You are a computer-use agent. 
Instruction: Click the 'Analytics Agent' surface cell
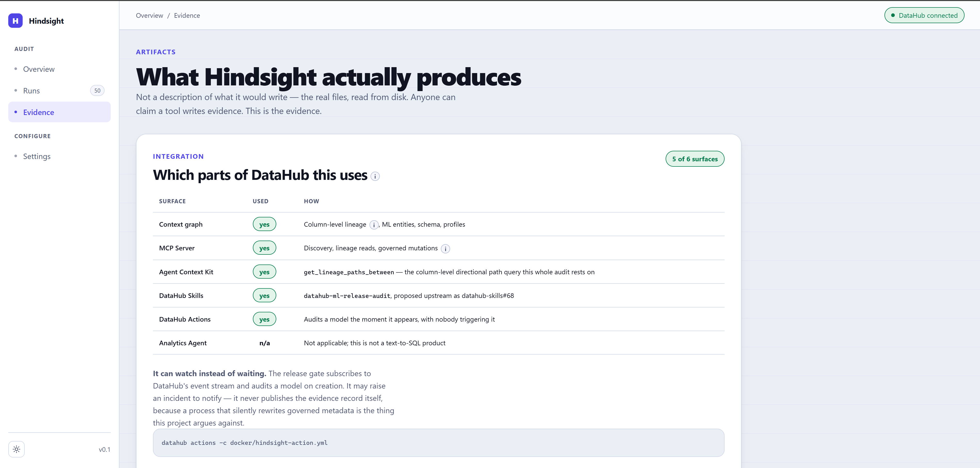(183, 343)
